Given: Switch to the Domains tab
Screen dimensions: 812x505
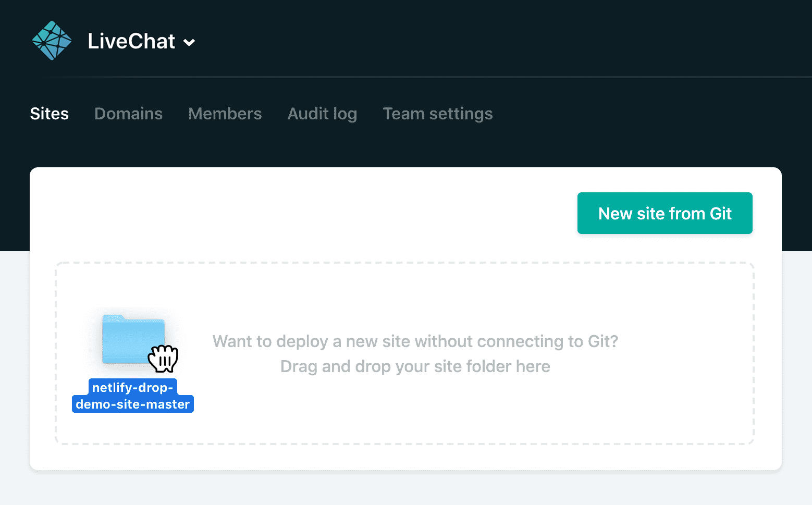Looking at the screenshot, I should pos(128,114).
